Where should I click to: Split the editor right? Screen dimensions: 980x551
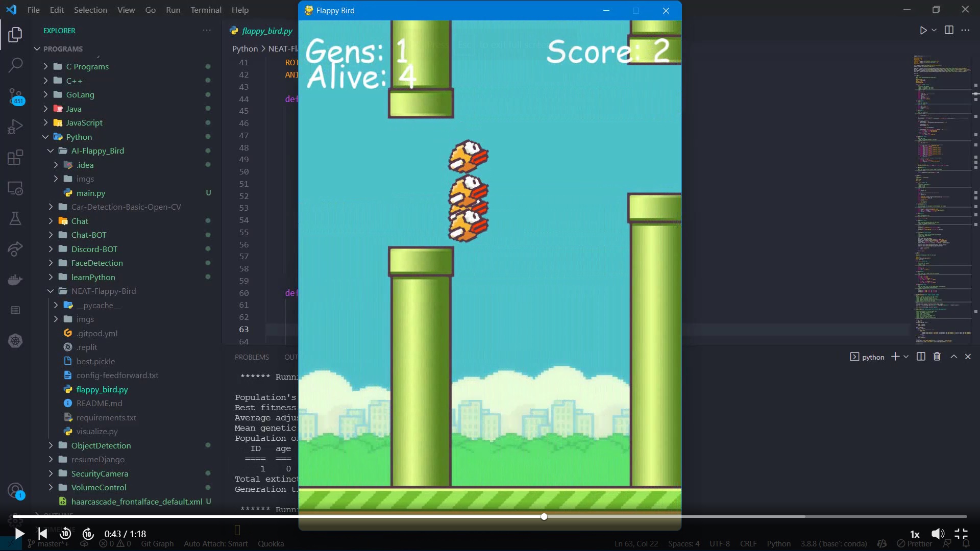(x=949, y=30)
